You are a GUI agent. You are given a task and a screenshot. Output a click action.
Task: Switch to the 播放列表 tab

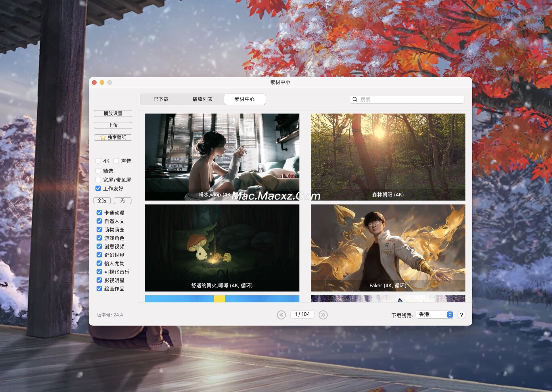202,99
